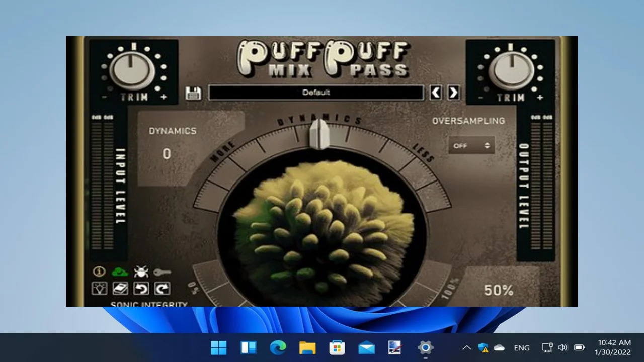Toggle the lightbulb tooltips icon
This screenshot has width=644, height=362.
click(99, 288)
